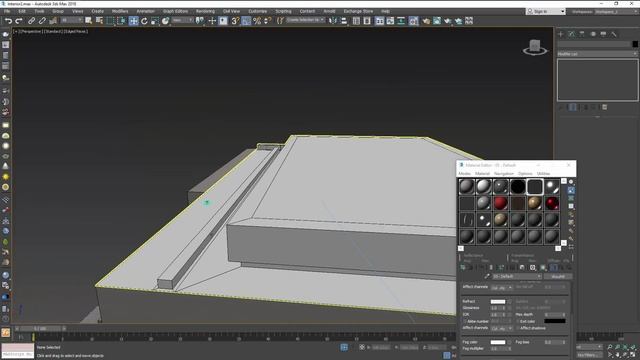Image resolution: width=640 pixels, height=360 pixels.
Task: Open the Utilities hammer tab in command panel
Action: pos(614,34)
